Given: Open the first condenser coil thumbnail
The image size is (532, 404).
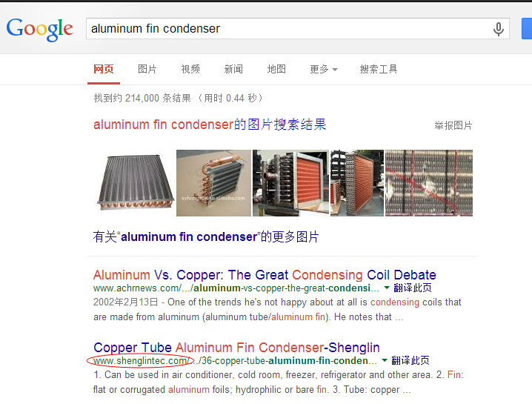Looking at the screenshot, I should tap(135, 183).
